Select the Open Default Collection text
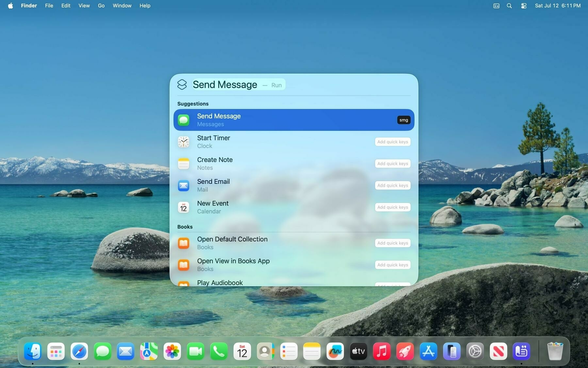The width and height of the screenshot is (588, 368). (x=232, y=239)
